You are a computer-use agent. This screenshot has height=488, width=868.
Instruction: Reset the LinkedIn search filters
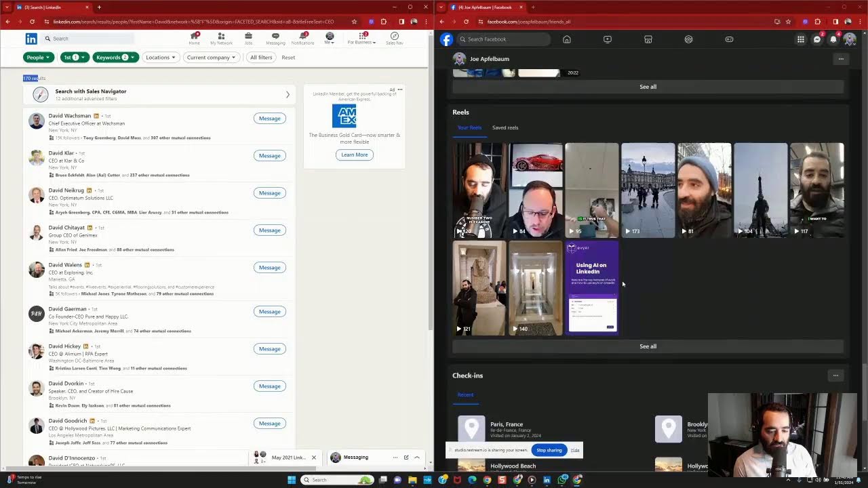(288, 58)
